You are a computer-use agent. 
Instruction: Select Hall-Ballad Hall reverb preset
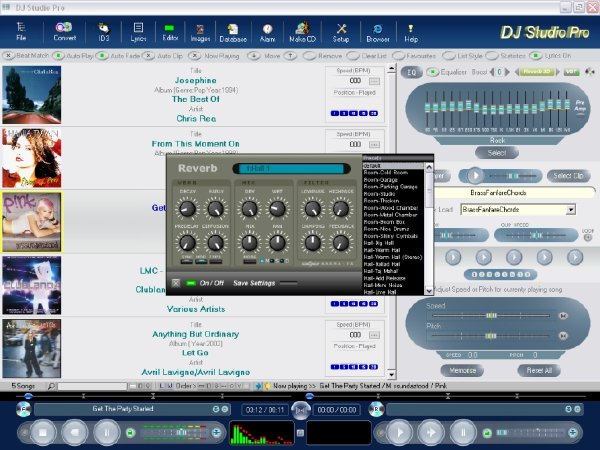click(382, 264)
